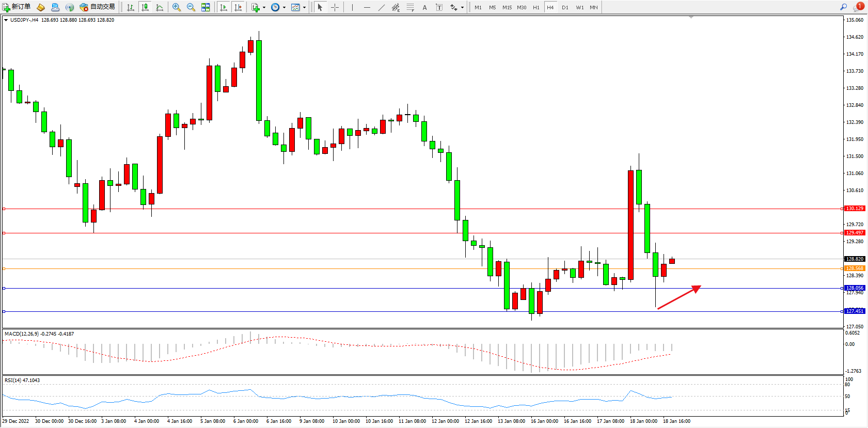
Task: Select the crosshair tool
Action: pyautogui.click(x=335, y=7)
